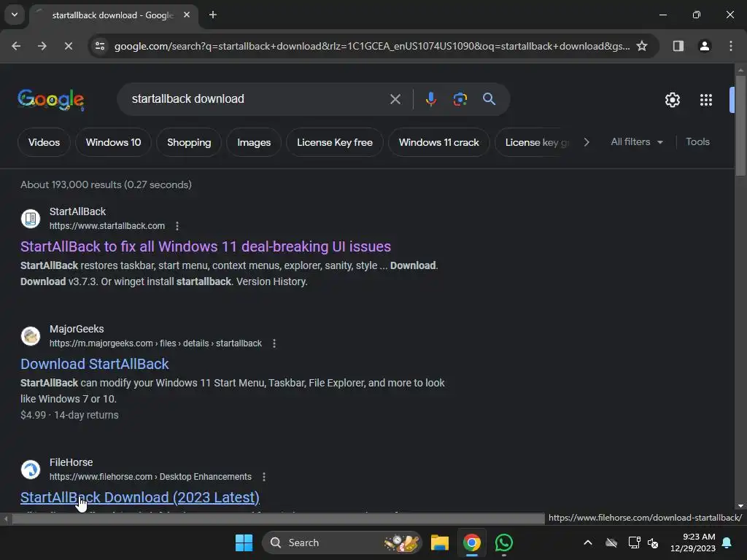747x560 pixels.
Task: Open the Chrome three-dot menu
Action: [x=730, y=46]
